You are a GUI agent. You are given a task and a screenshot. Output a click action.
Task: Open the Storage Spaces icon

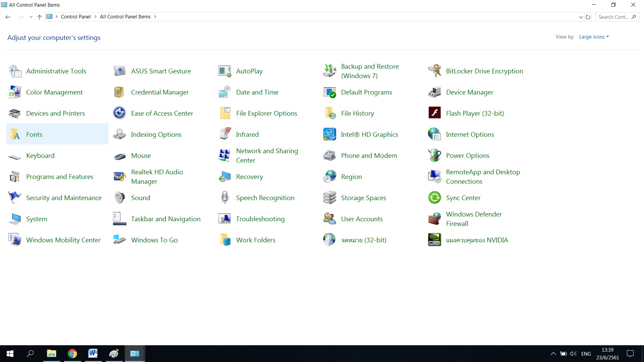pos(330,198)
